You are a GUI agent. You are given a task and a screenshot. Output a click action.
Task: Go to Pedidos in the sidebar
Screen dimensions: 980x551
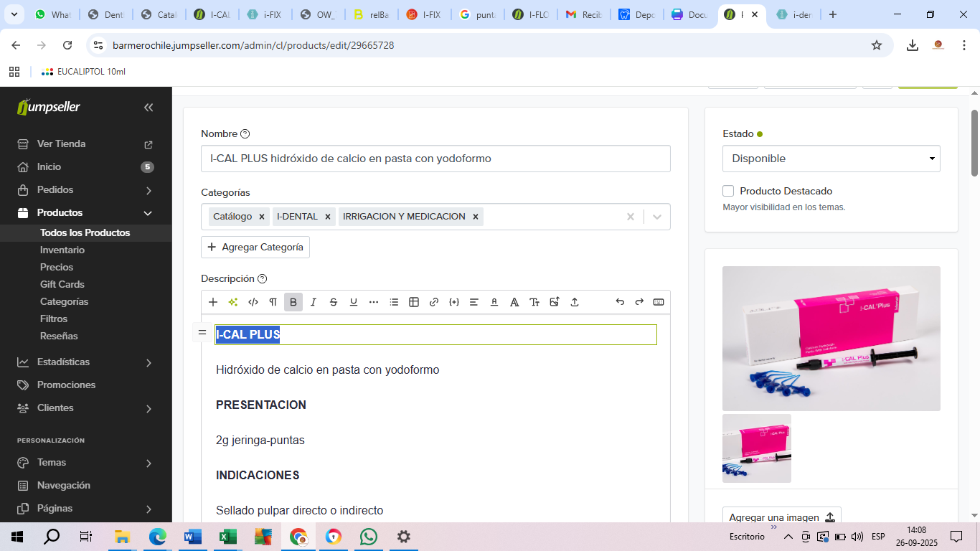pyautogui.click(x=55, y=190)
